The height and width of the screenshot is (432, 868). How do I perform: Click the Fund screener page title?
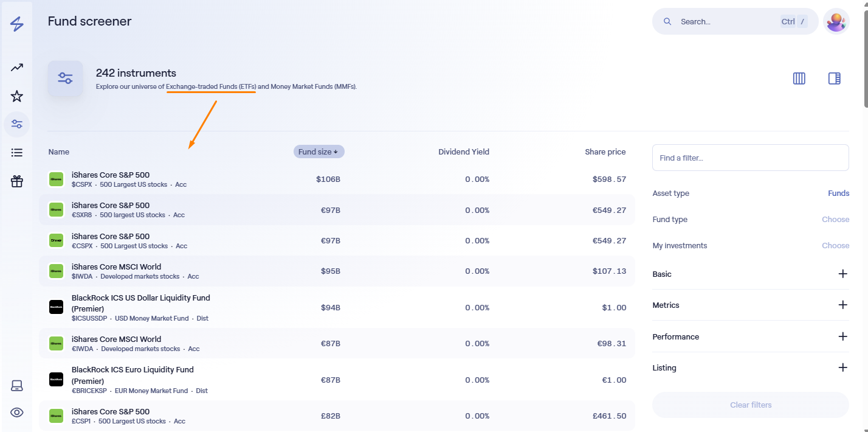tap(89, 21)
